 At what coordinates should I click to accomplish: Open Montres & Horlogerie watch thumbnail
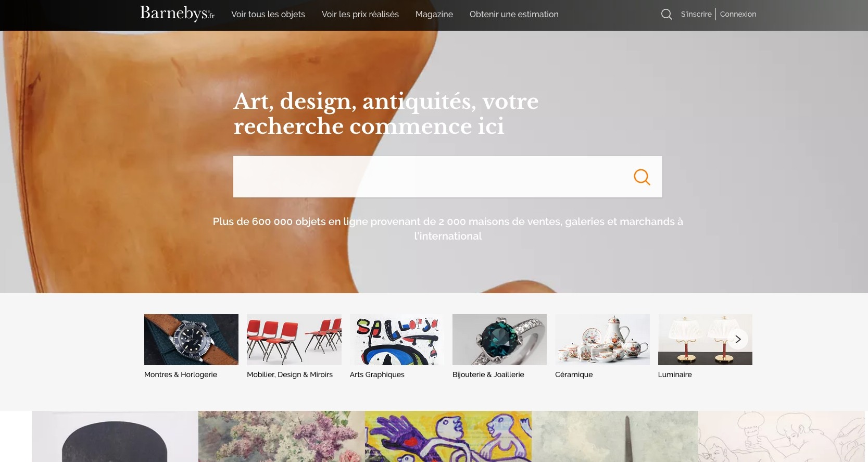click(191, 340)
